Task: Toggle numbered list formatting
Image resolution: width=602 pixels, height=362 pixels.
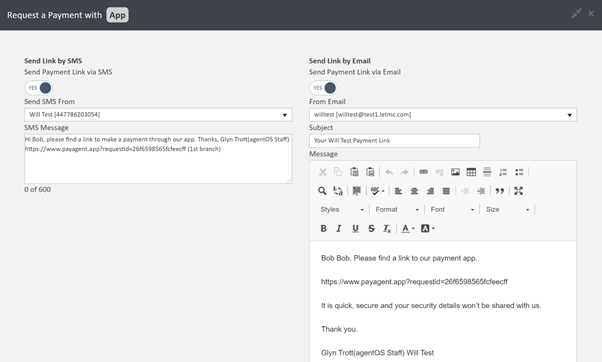Action: point(503,172)
